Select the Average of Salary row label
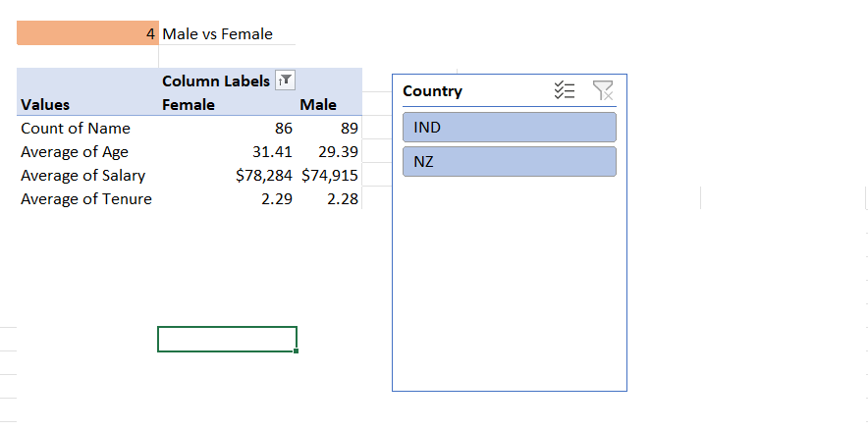Viewport: 868px width, 431px height. click(x=83, y=176)
